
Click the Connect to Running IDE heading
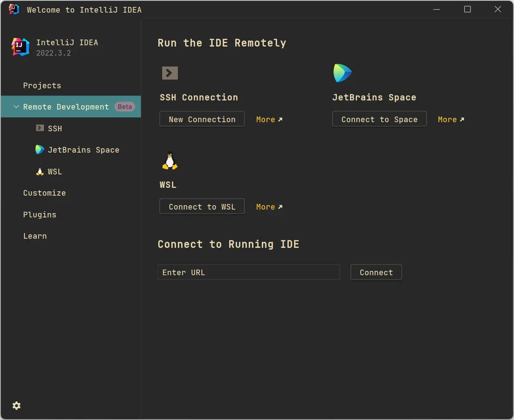coord(228,244)
